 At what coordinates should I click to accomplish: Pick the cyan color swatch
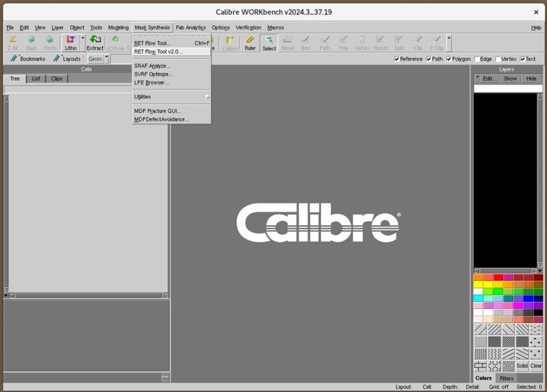tap(478, 299)
